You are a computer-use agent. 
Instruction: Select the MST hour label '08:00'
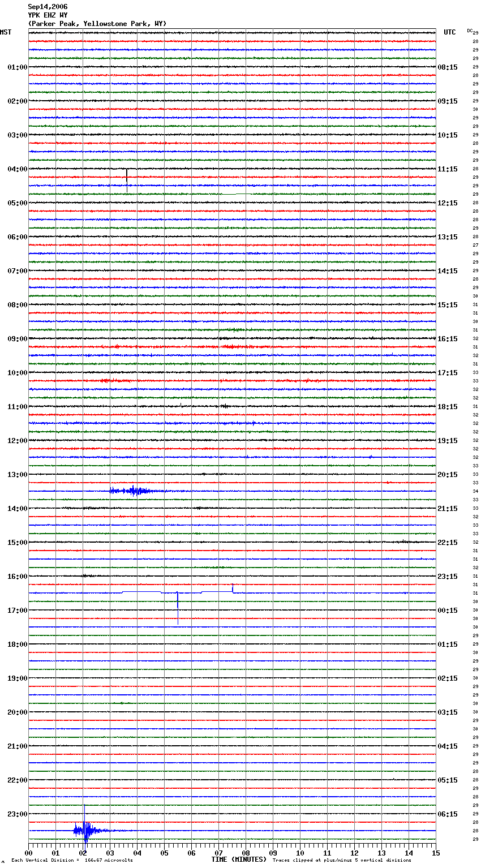(18, 305)
